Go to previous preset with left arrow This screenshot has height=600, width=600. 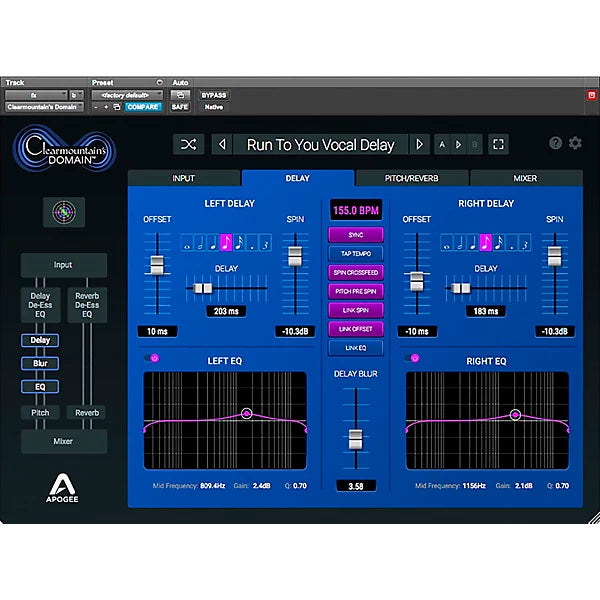click(x=222, y=145)
